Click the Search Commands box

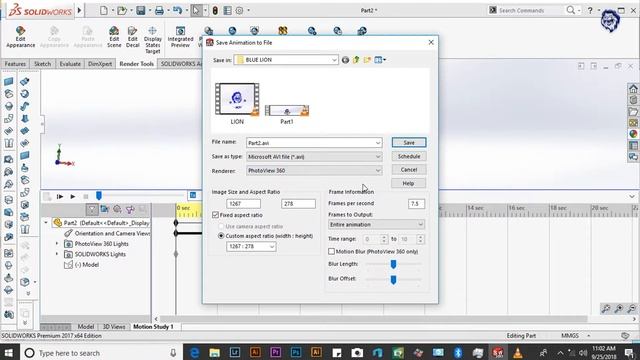[x=527, y=11]
